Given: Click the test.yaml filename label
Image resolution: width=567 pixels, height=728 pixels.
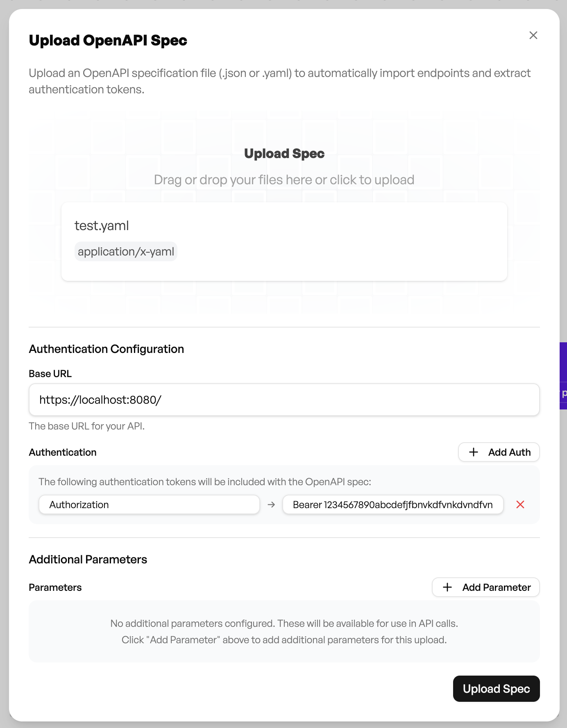Looking at the screenshot, I should pyautogui.click(x=102, y=225).
